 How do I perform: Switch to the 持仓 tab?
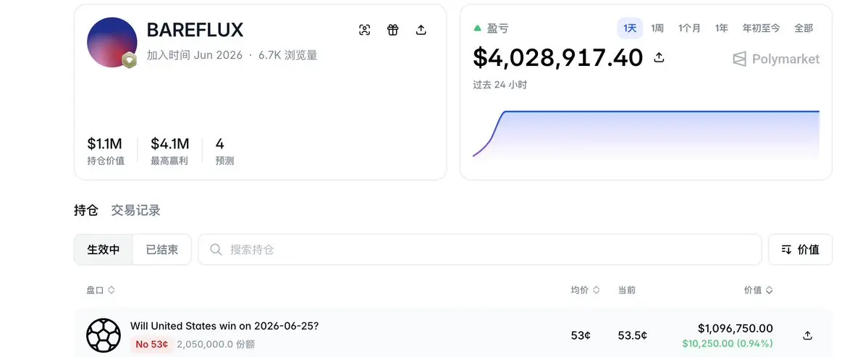86,210
